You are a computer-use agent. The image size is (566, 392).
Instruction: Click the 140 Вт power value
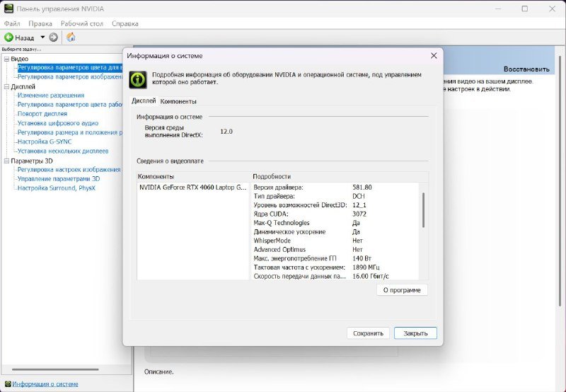point(362,258)
